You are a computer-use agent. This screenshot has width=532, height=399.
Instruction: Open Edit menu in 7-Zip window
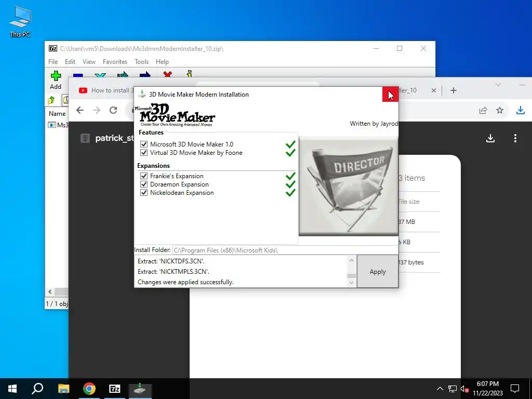(x=70, y=62)
